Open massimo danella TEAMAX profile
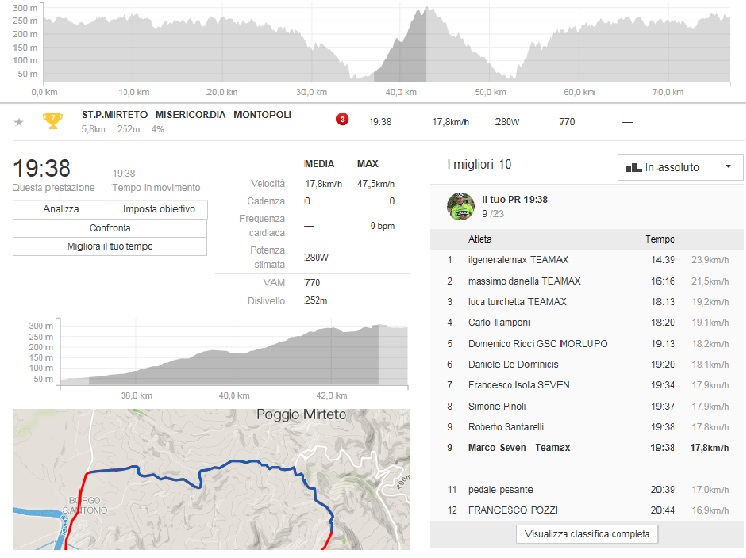 524,281
